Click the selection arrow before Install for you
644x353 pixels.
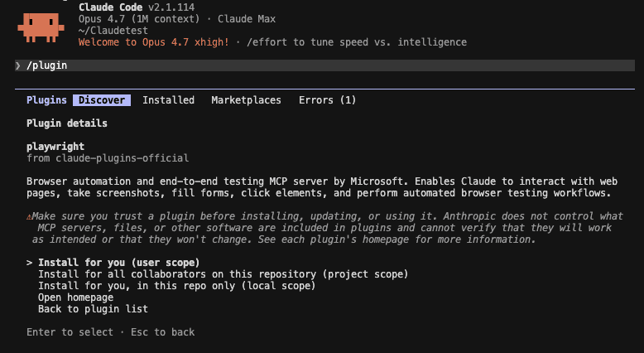[x=29, y=263]
